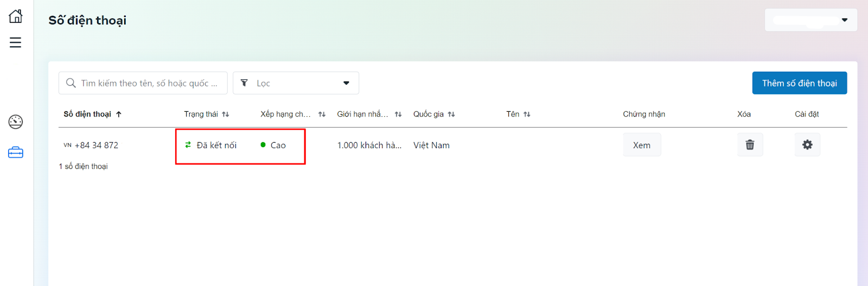Sort by Trạng thái column

(226, 114)
